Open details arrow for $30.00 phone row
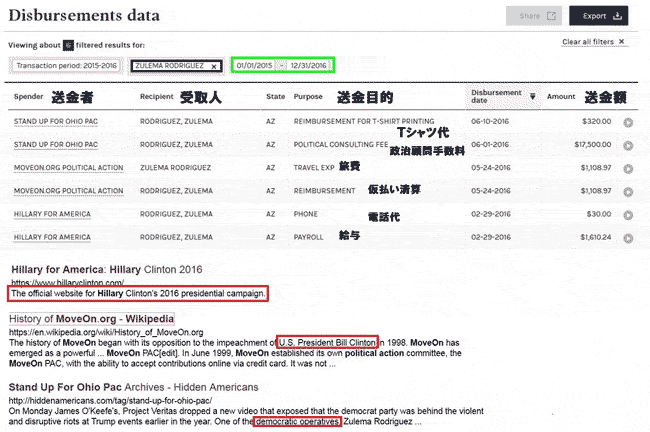This screenshot has height=432, width=650. (628, 215)
